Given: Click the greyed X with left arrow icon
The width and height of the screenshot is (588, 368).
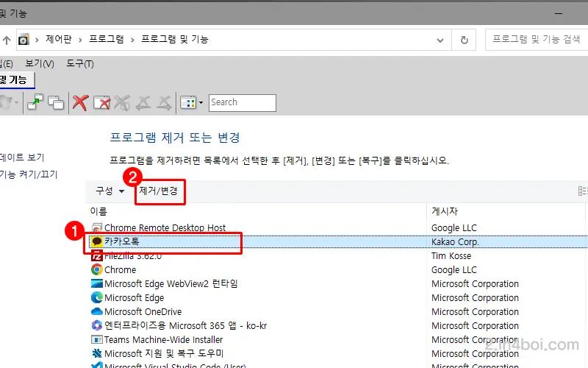Looking at the screenshot, I should coord(143,102).
